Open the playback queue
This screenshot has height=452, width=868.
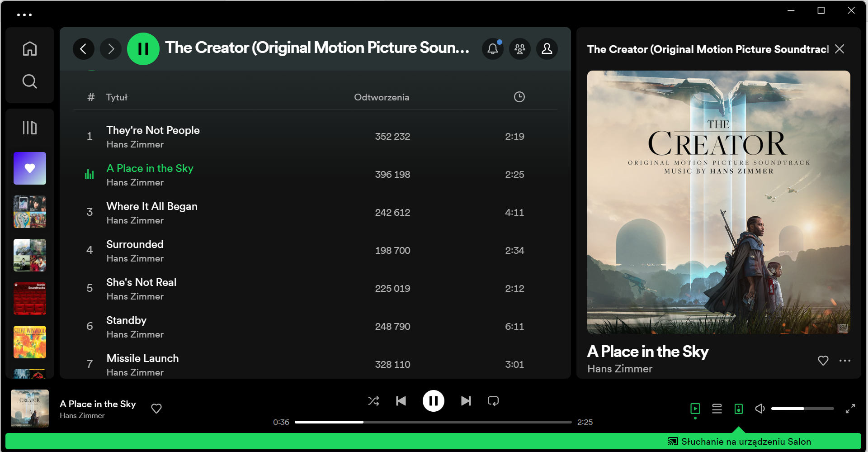coord(717,409)
